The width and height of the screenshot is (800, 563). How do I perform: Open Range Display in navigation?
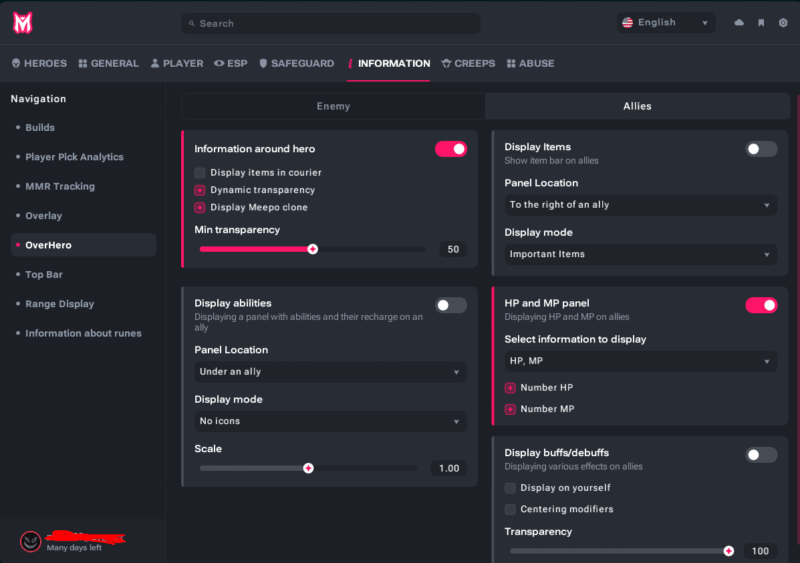(83, 304)
